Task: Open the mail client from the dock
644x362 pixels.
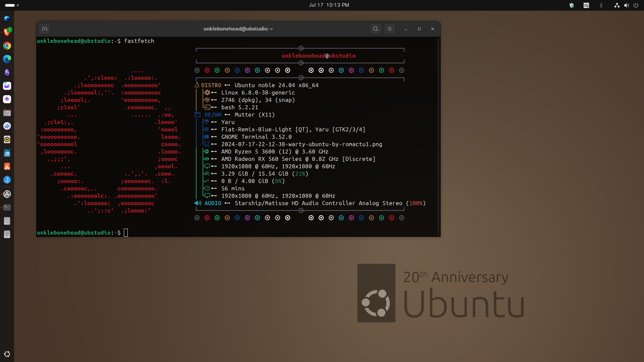Action: 7,86
